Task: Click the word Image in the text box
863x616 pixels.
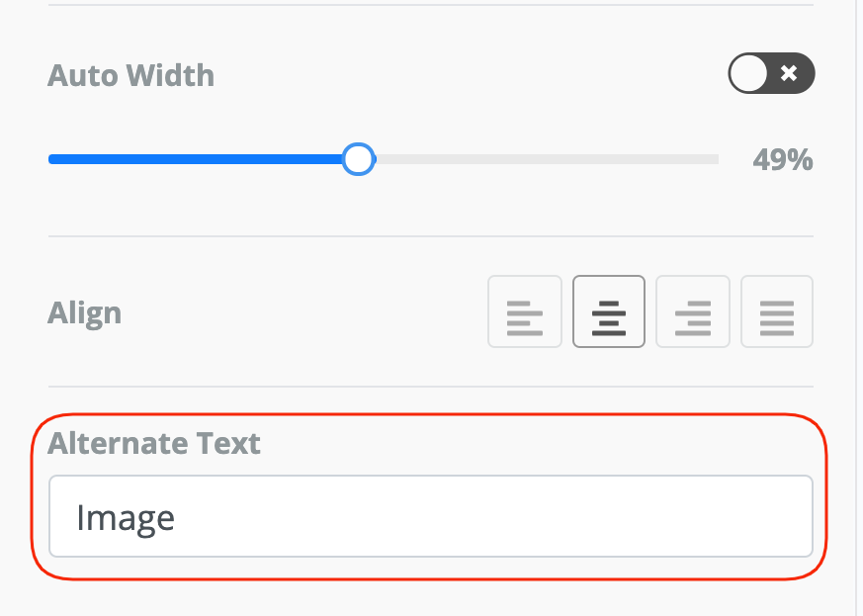Action: pos(126,517)
